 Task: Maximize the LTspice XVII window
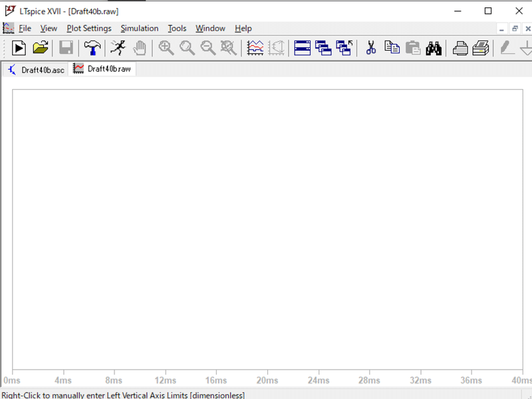coord(488,11)
